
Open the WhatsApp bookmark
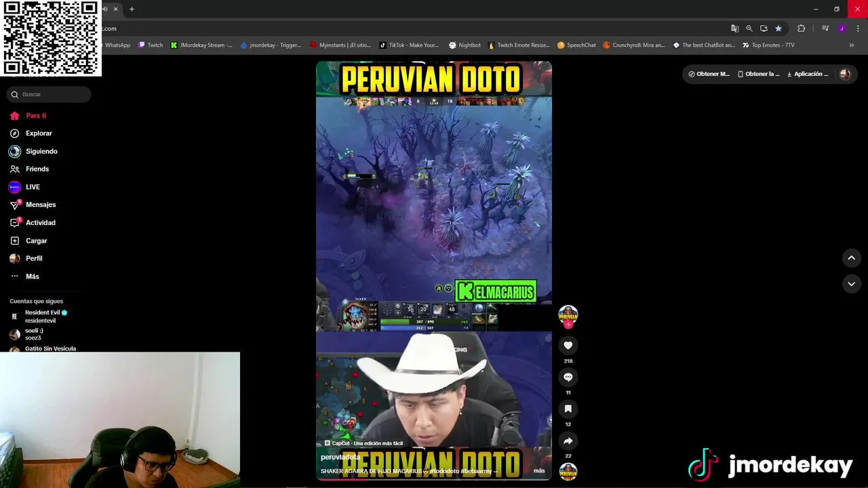117,45
